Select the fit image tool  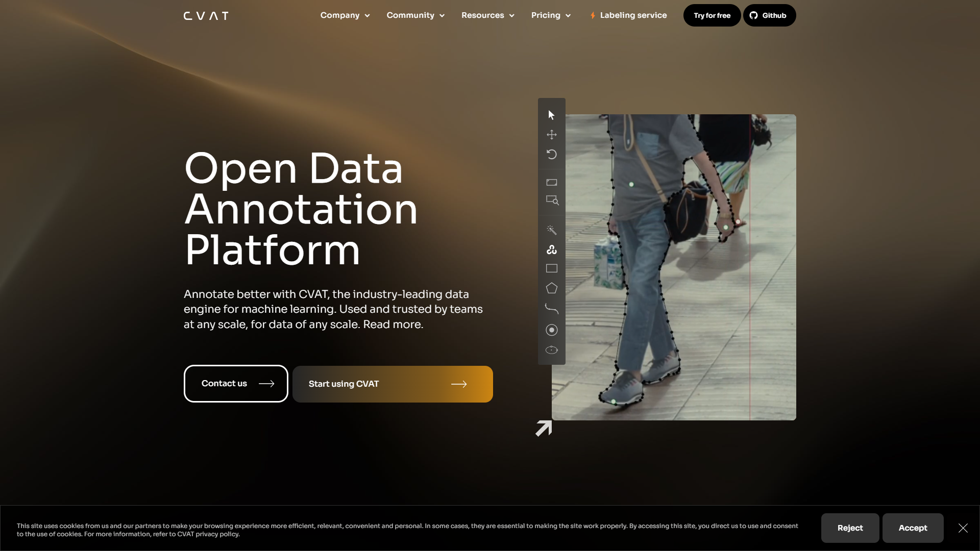(x=551, y=182)
